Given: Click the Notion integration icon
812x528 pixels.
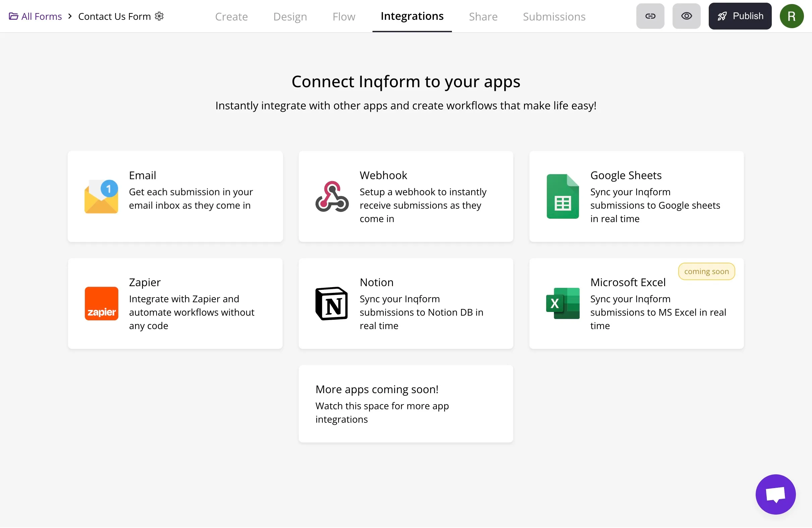Looking at the screenshot, I should [x=332, y=303].
